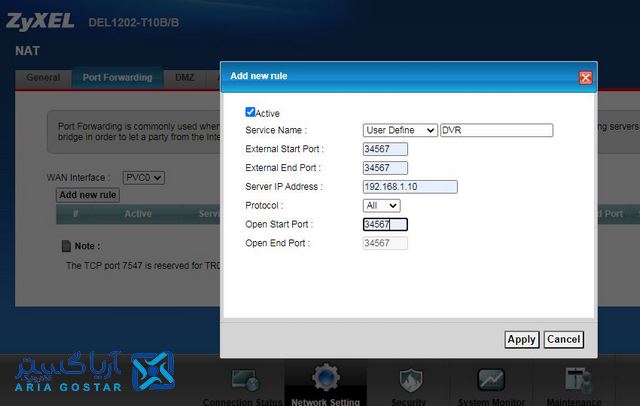Close the Add new rule dialog
The height and width of the screenshot is (406, 640).
[585, 78]
